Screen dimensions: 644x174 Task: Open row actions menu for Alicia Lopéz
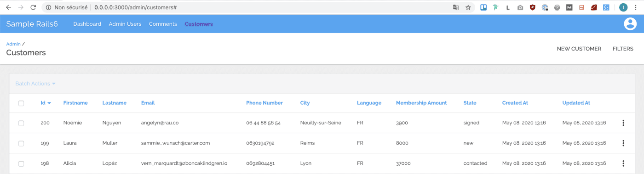tap(623, 163)
